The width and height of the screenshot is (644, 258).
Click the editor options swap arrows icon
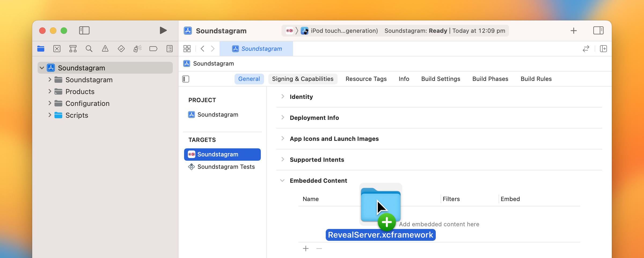(x=586, y=49)
